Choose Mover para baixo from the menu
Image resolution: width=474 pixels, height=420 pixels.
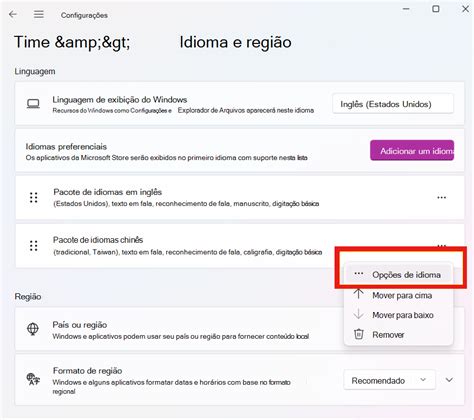coord(398,315)
